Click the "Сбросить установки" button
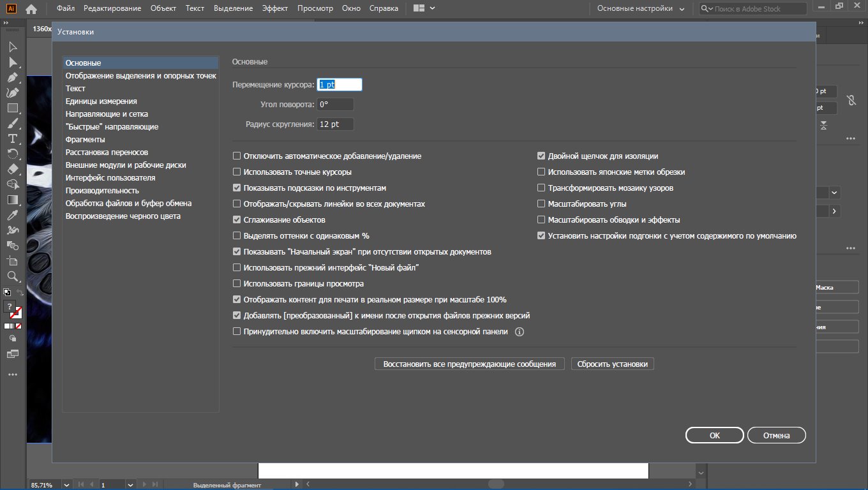868x490 pixels. click(x=612, y=364)
